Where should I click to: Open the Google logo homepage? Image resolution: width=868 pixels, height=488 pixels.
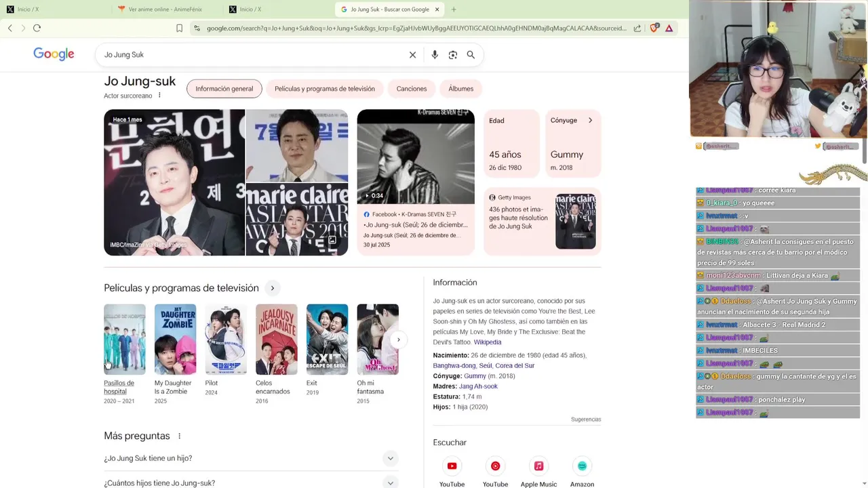click(54, 55)
